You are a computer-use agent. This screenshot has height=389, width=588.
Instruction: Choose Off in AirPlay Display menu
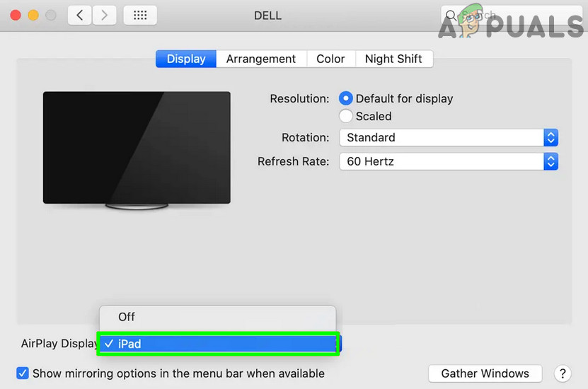217,317
